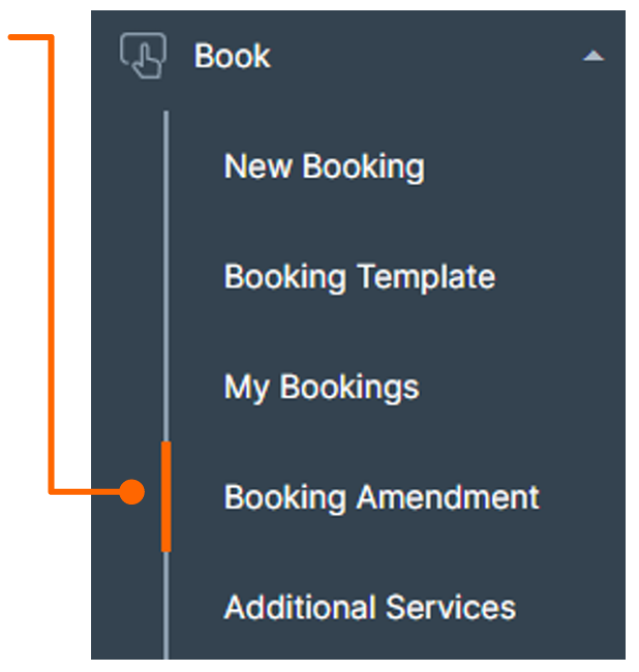
Task: Open My Bookings
Action: 321,387
